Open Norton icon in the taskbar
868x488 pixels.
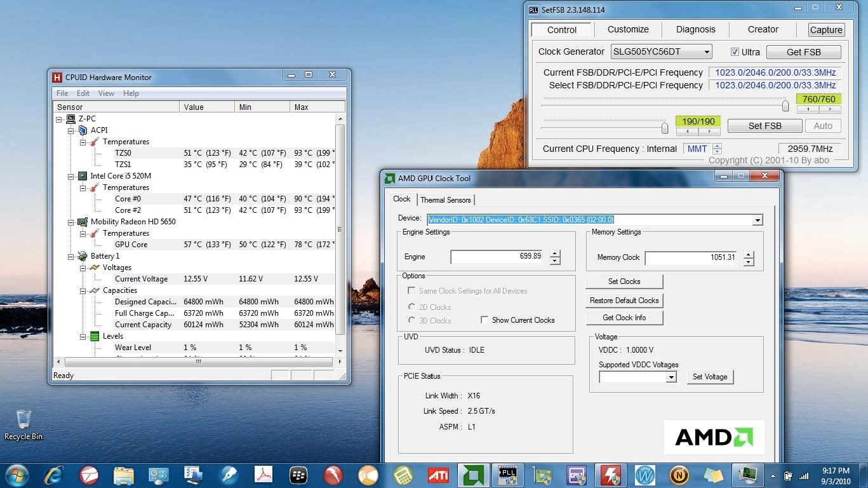click(x=679, y=475)
